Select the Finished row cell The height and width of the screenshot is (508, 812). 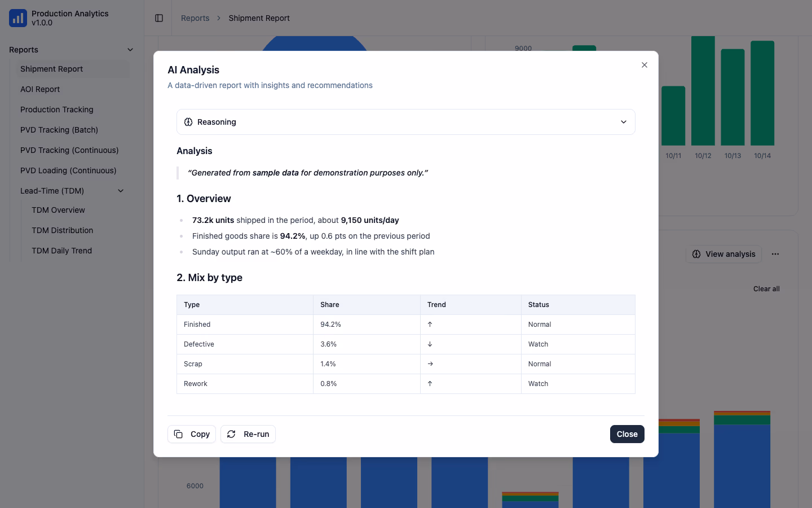click(245, 325)
